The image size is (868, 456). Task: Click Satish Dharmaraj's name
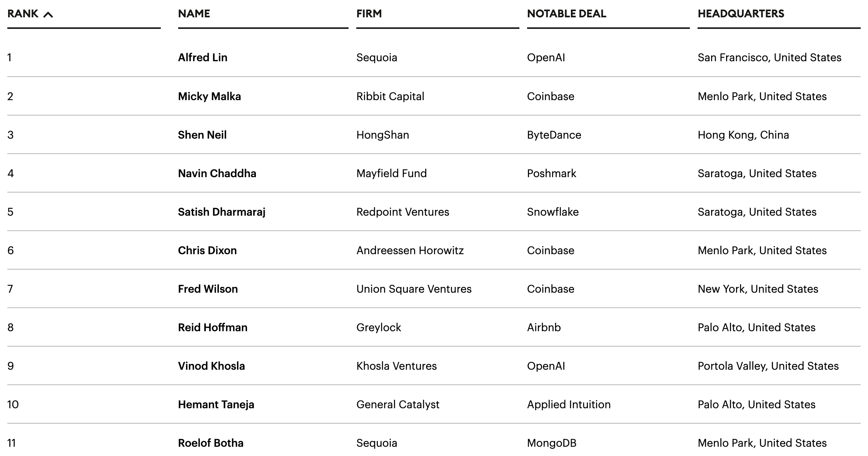pos(222,212)
